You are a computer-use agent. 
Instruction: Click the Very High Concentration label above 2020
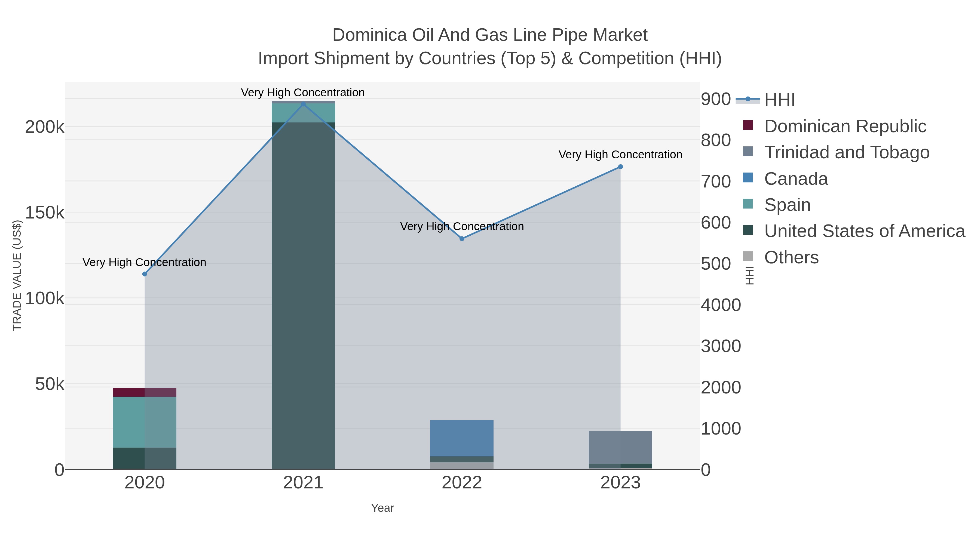[x=145, y=262]
